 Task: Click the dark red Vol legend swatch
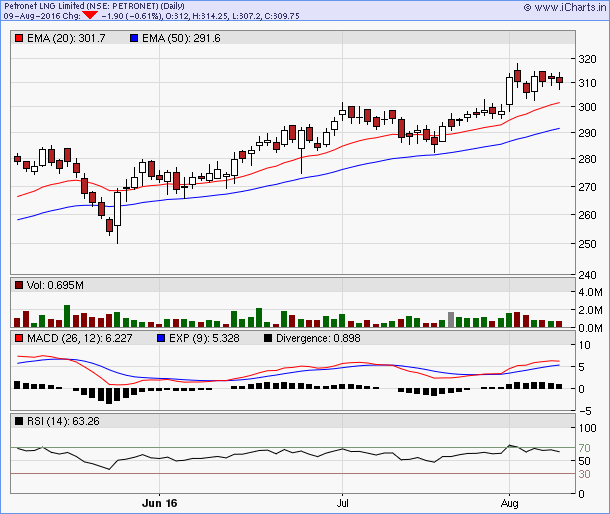click(x=19, y=285)
